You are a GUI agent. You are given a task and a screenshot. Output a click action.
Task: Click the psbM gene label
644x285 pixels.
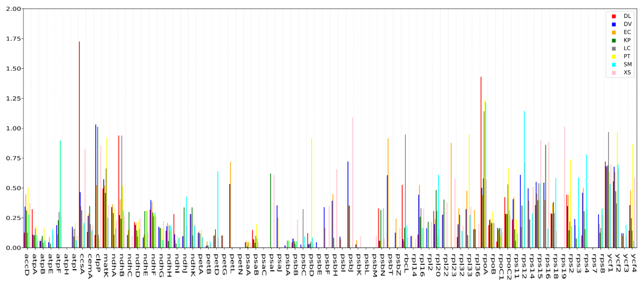[374, 265]
